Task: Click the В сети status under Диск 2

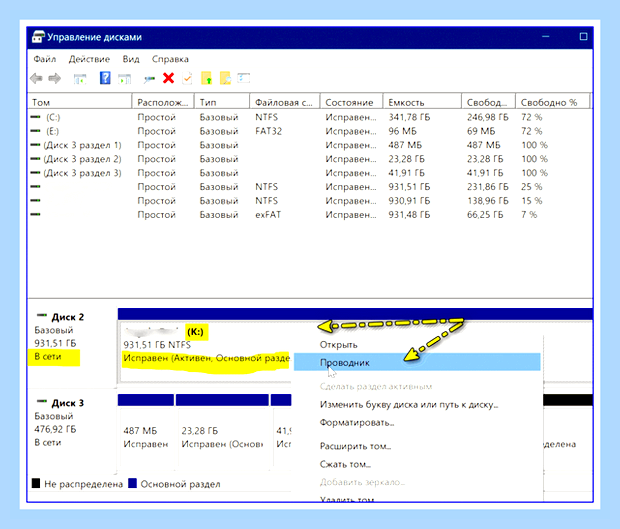Action: tap(48, 356)
